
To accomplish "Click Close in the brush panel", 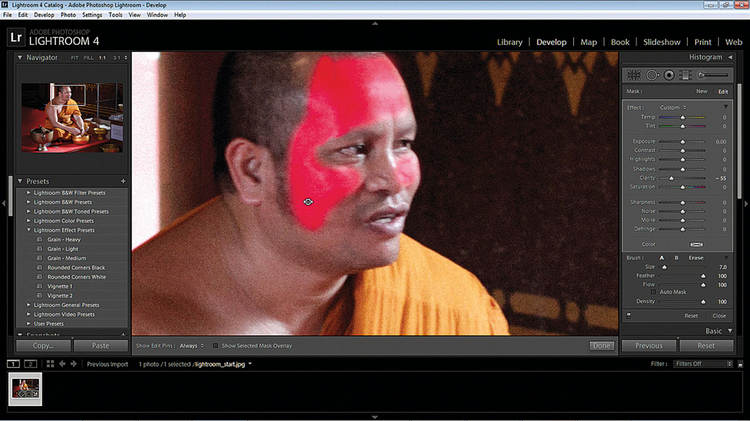I will 719,316.
